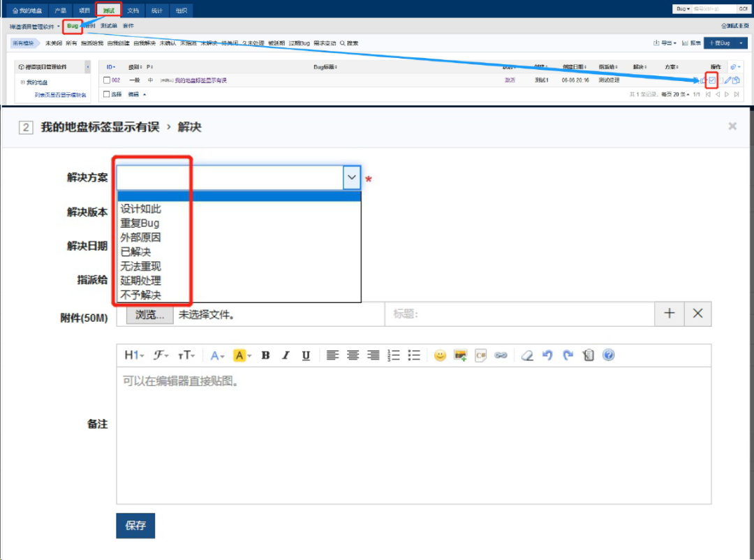Remove the attachment row with X
This screenshot has width=754, height=560.
coord(697,314)
